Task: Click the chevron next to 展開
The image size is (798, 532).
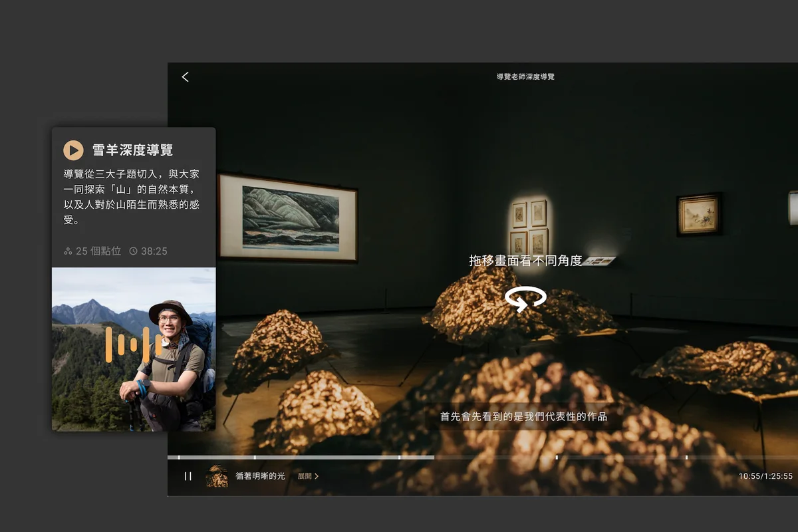Action: tap(318, 476)
